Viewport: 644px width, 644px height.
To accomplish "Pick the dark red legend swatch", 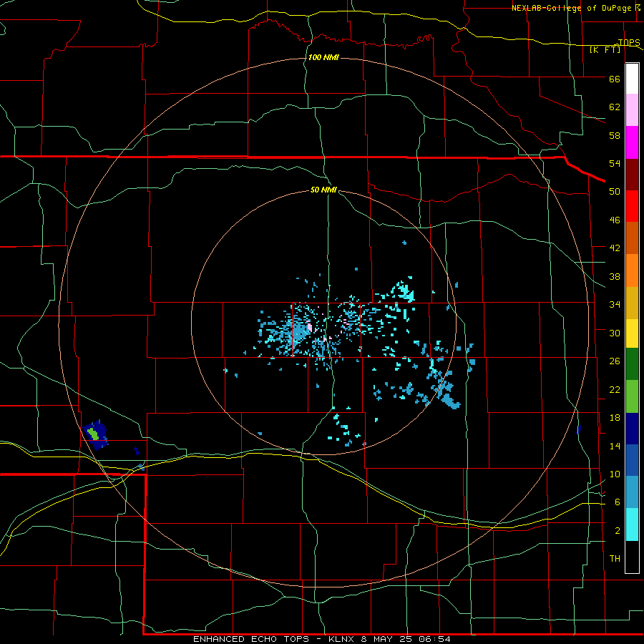I will tap(632, 174).
